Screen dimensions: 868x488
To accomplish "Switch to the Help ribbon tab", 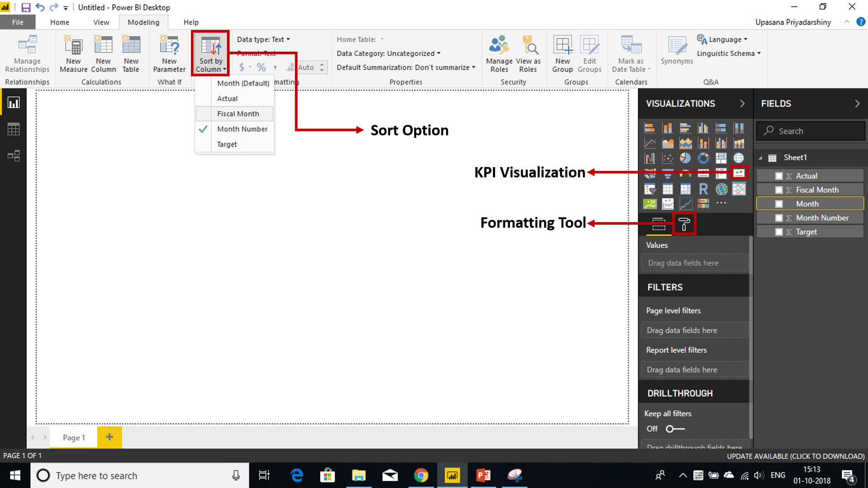I will click(x=191, y=23).
